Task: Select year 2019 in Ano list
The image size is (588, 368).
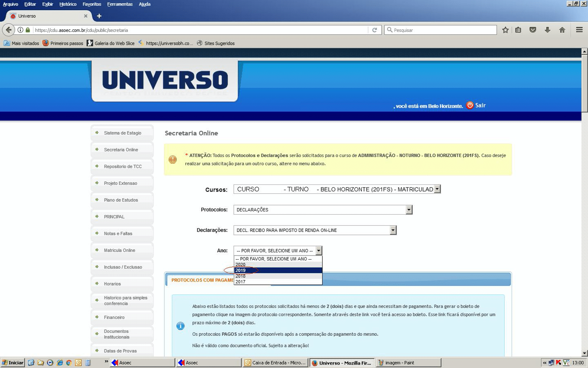Action: tap(278, 270)
